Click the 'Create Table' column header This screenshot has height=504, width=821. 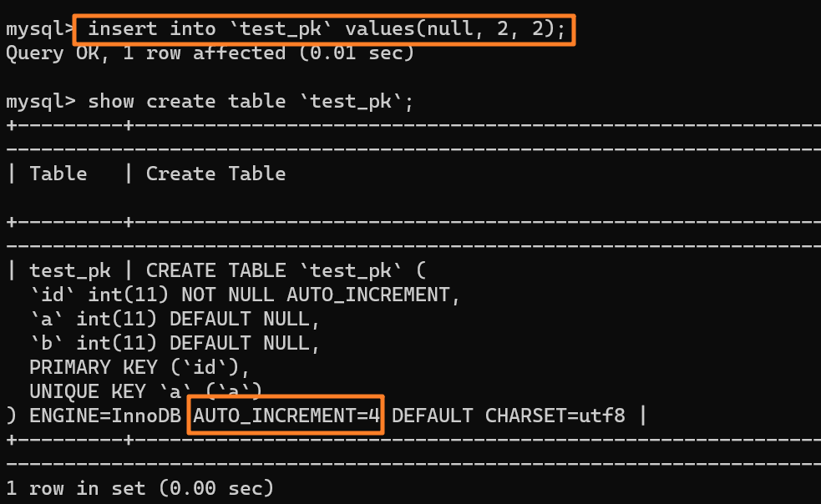pos(215,174)
